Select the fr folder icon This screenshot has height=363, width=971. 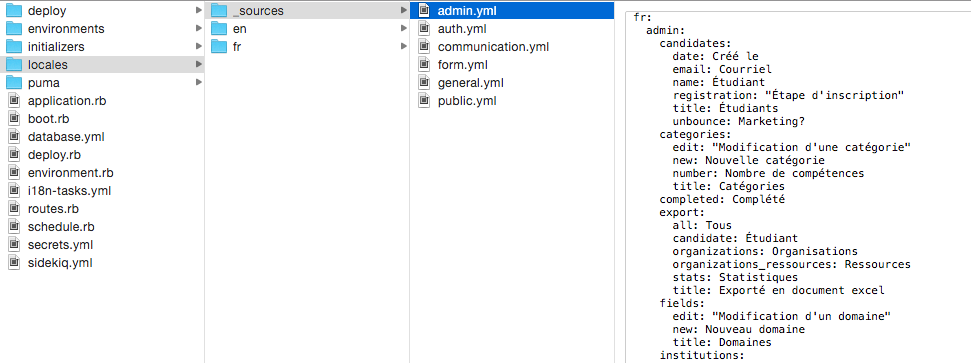pos(219,46)
